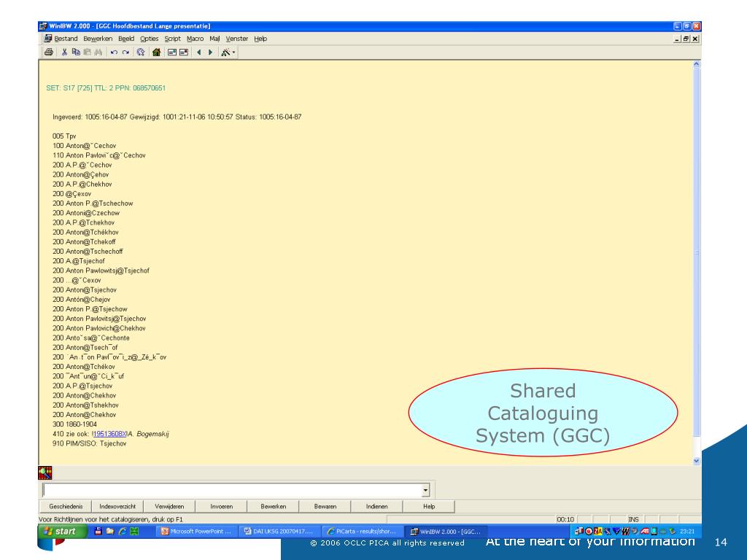Viewport: 747px width, 560px height.
Task: Click the INS indicator in status bar
Action: pos(633,519)
